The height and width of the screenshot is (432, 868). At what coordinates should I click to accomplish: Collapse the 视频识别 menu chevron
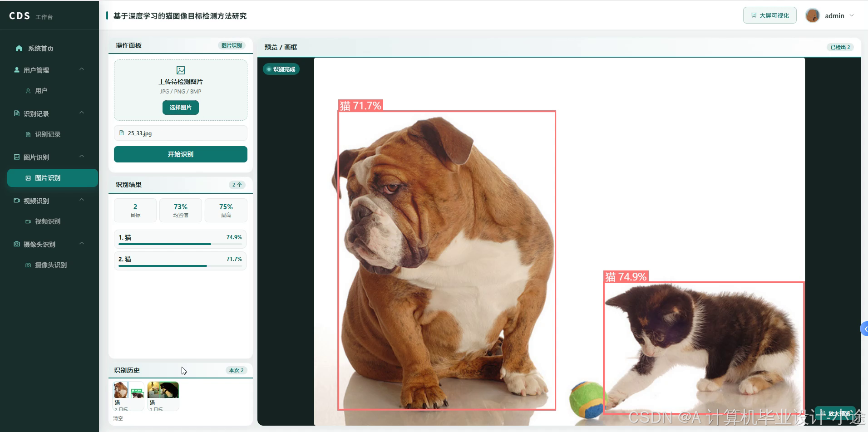tap(82, 200)
